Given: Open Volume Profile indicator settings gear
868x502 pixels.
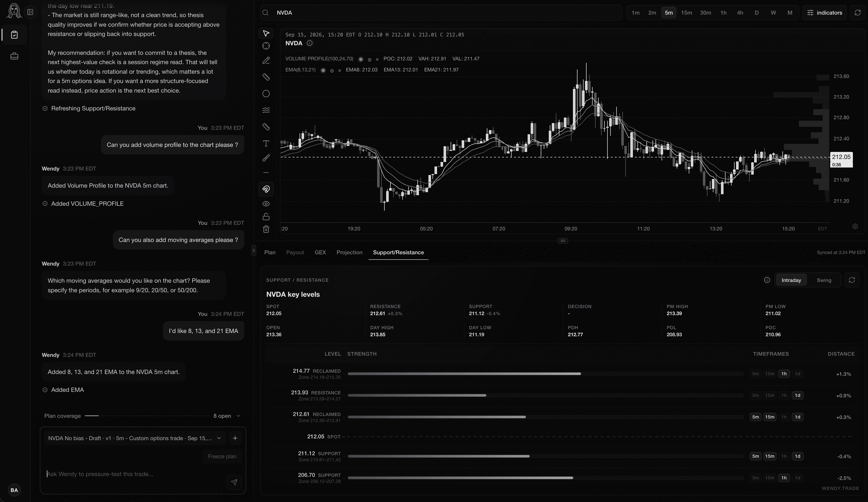Looking at the screenshot, I should tap(370, 60).
